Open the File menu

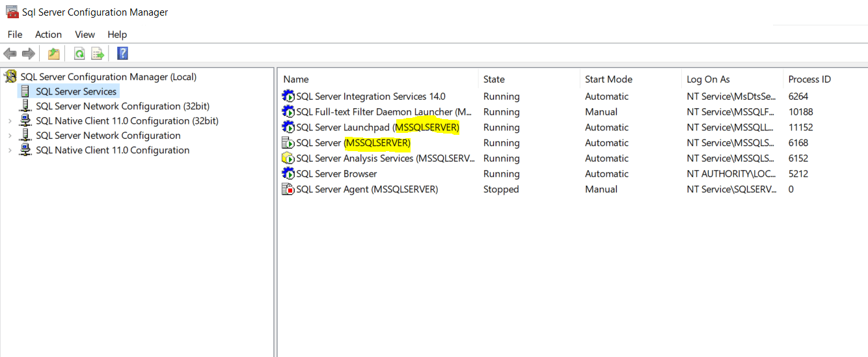(15, 35)
